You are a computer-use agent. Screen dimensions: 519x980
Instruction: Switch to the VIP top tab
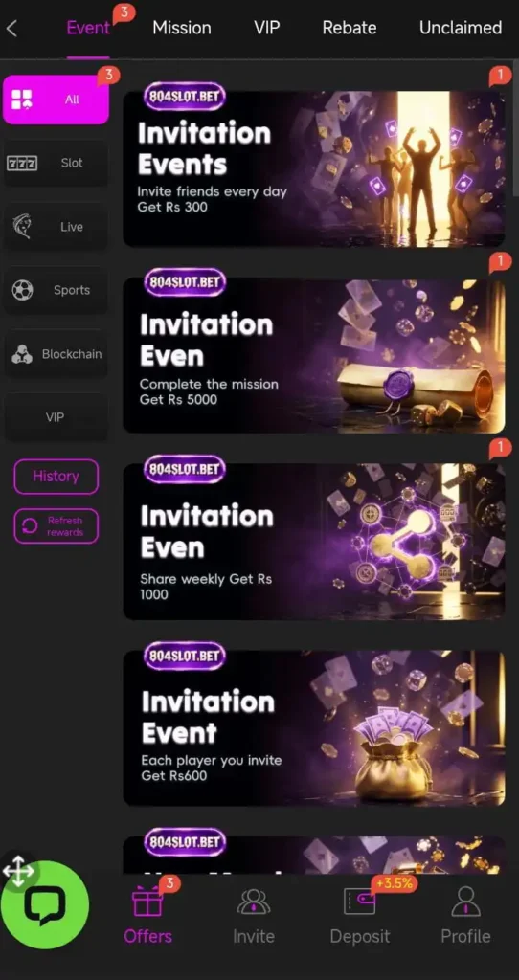tap(267, 28)
